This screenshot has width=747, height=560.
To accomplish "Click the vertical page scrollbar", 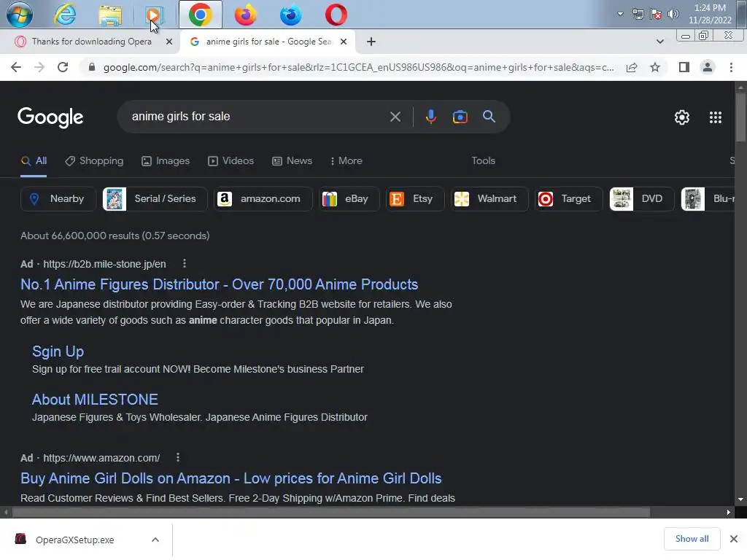I will click(740, 117).
